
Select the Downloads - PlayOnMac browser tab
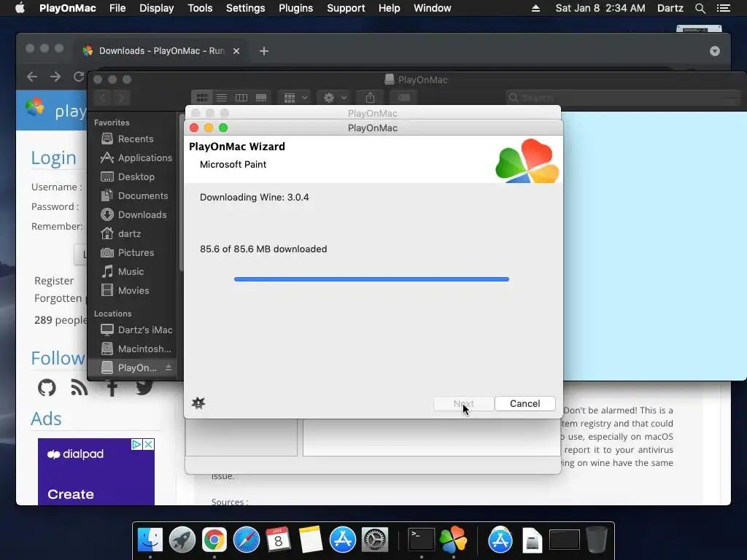[x=160, y=51]
